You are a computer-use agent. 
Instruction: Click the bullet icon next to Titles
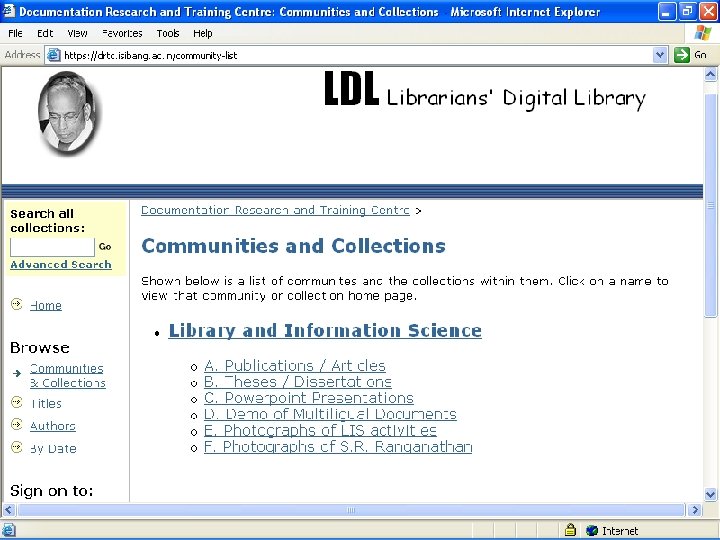17,402
